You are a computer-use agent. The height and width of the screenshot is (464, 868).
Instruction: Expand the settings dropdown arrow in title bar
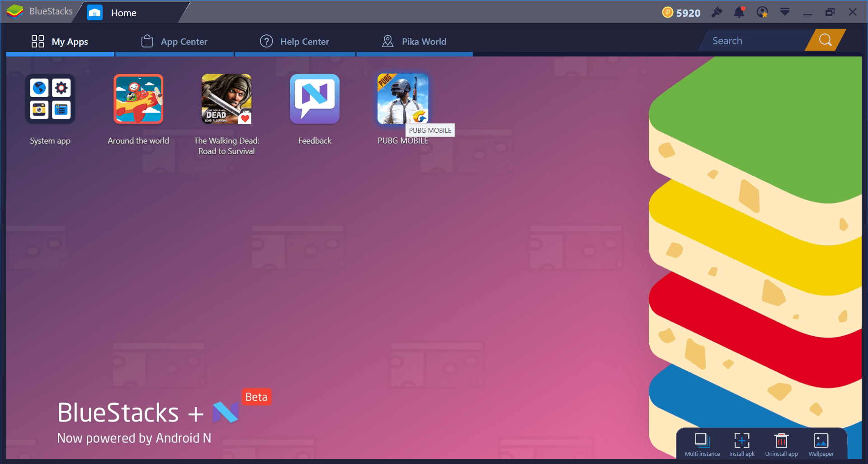click(785, 12)
